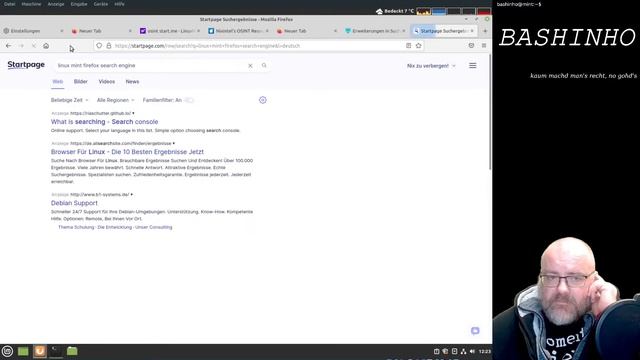Open the Hilfe menu
The height and width of the screenshot is (360, 640).
click(x=120, y=4)
